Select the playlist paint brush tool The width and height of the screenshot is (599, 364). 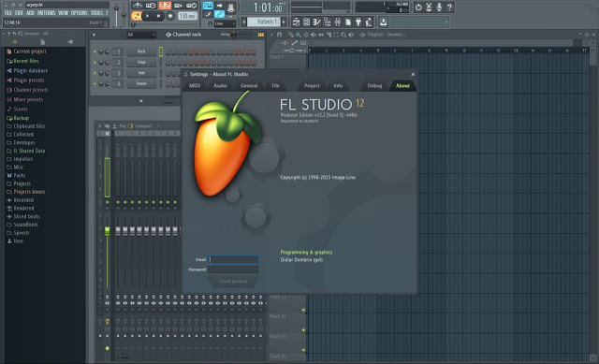pos(298,35)
